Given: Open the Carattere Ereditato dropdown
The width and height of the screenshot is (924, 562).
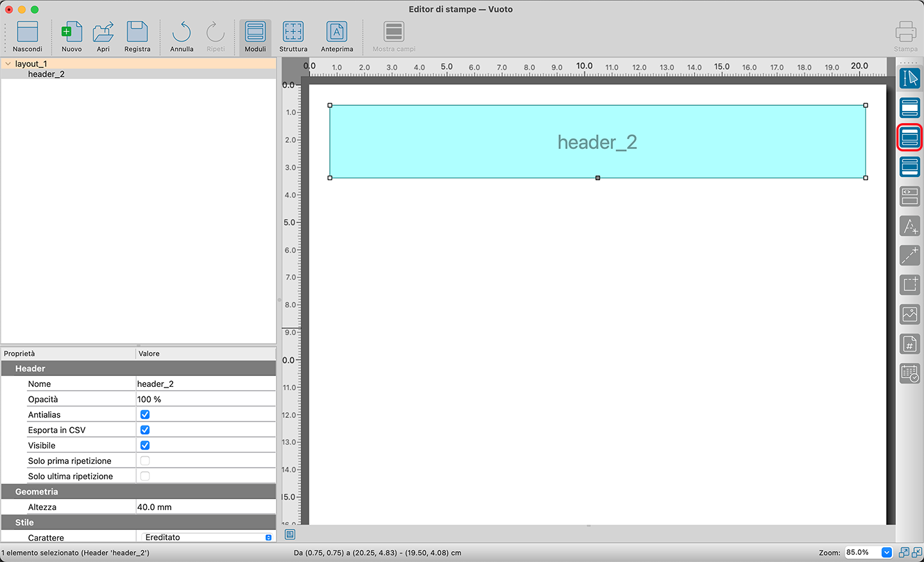Looking at the screenshot, I should pyautogui.click(x=268, y=538).
